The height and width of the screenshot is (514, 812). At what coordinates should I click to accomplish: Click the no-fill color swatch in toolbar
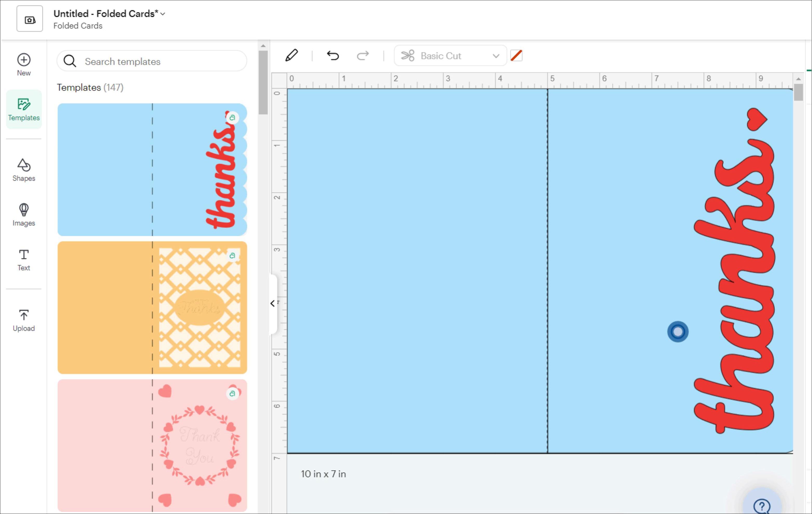pos(516,56)
